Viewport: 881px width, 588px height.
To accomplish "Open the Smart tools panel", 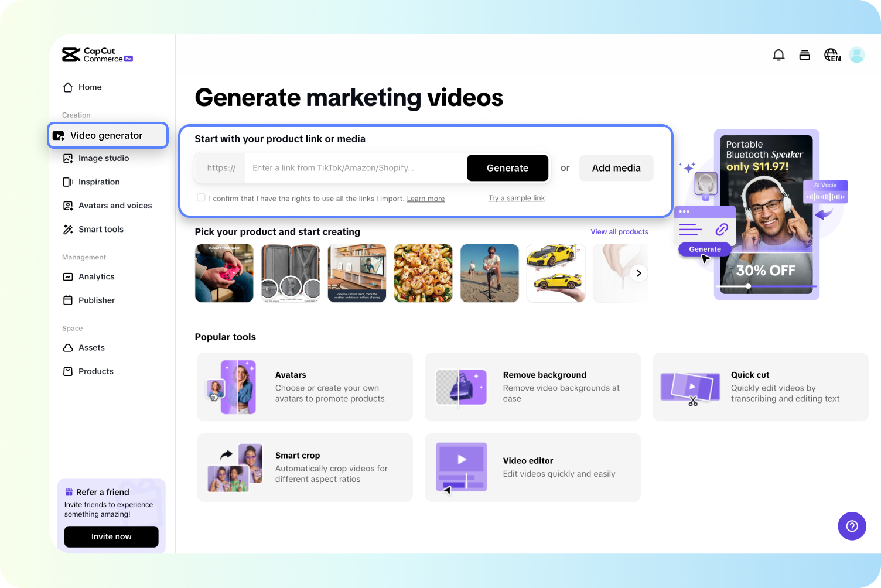I will pyautogui.click(x=100, y=229).
